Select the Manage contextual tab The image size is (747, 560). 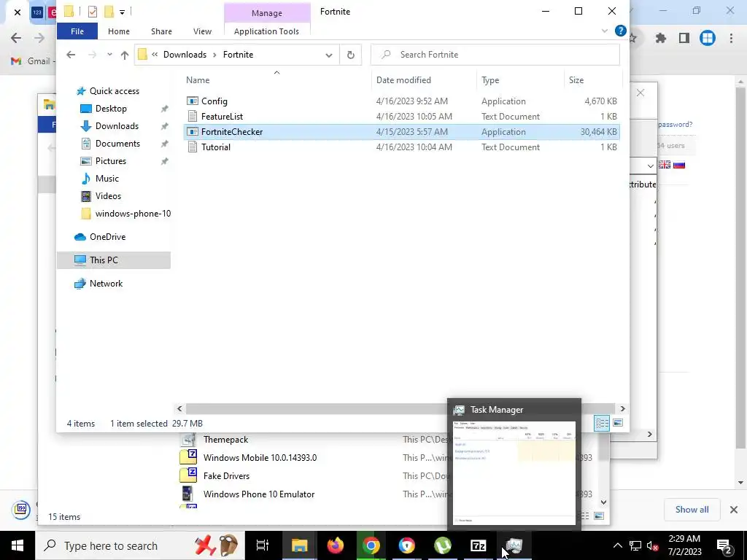click(x=267, y=13)
